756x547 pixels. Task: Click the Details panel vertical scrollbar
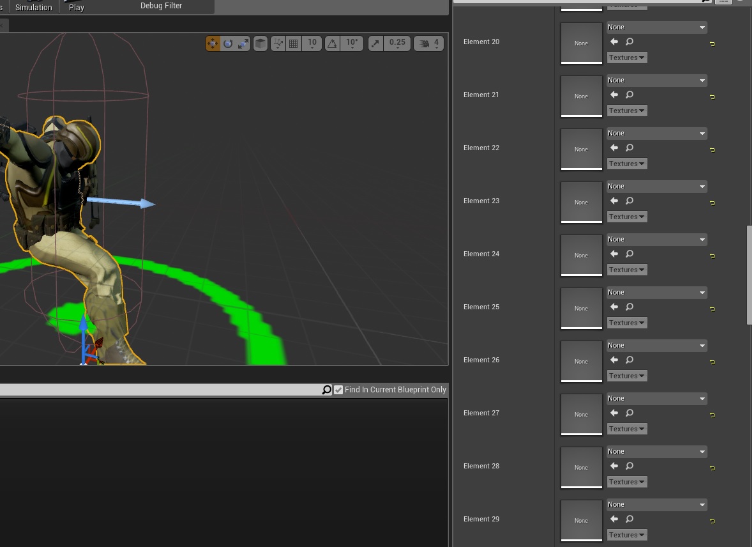[749, 275]
